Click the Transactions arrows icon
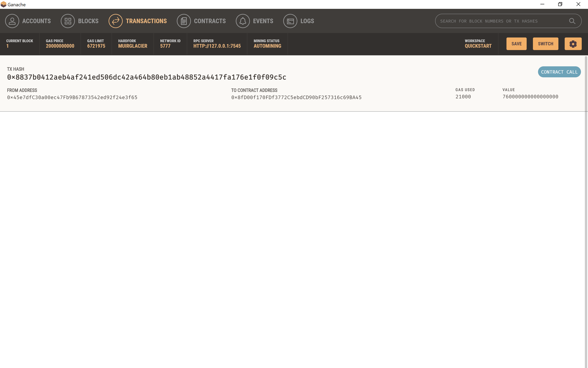The width and height of the screenshot is (588, 368). pos(116,21)
